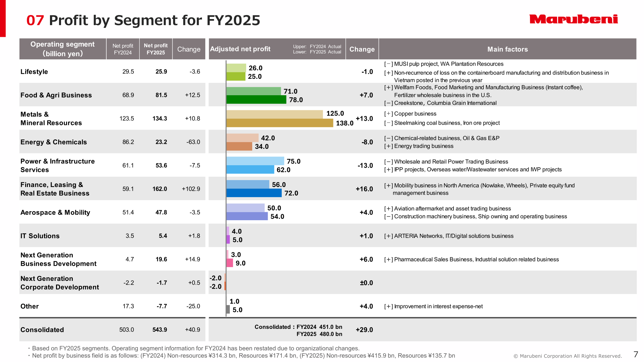Viewport: 644px width, 362px height.
Task: Click the Finance FY2025 dark blue bar labeled 72.0
Action: point(254,193)
